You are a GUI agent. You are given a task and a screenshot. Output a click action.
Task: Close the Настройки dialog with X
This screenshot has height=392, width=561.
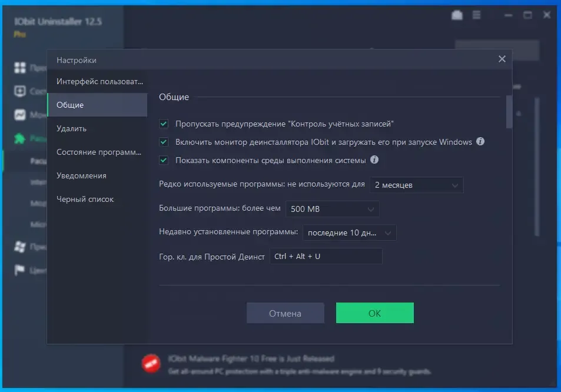point(502,59)
